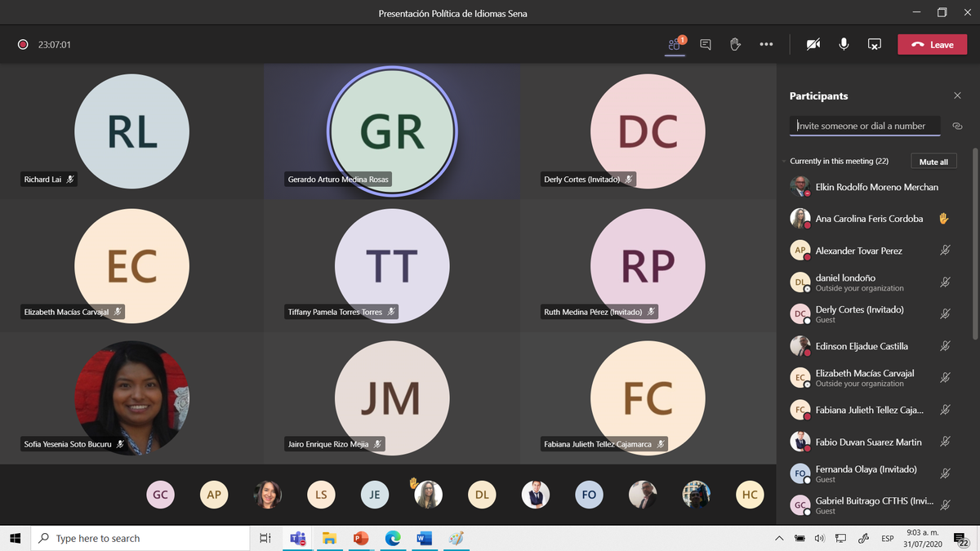The height and width of the screenshot is (551, 980).
Task: Open Word from the taskbar
Action: (425, 538)
